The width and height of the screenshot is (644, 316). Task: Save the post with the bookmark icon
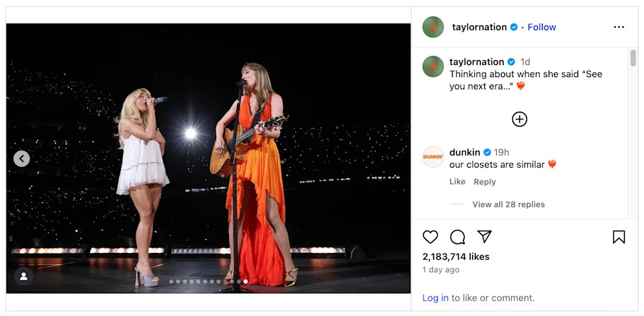tap(618, 237)
